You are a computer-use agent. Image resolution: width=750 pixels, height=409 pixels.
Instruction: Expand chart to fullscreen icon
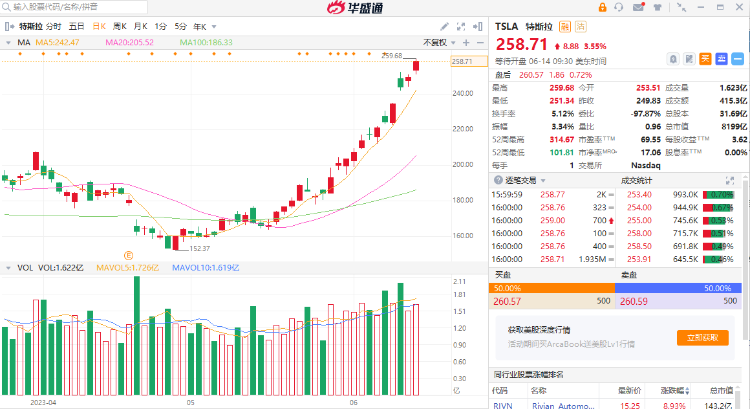click(461, 26)
